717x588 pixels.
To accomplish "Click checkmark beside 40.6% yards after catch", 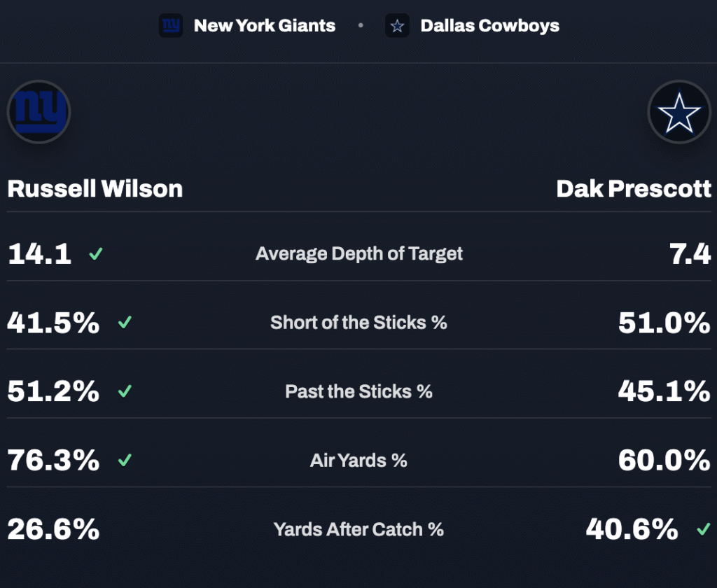I will click(x=703, y=529).
